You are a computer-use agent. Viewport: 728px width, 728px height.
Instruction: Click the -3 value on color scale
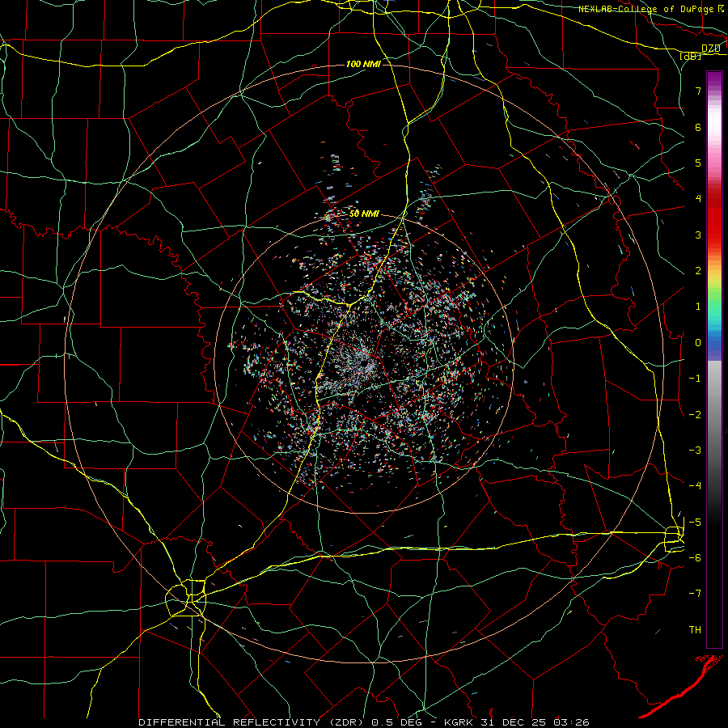pyautogui.click(x=695, y=451)
